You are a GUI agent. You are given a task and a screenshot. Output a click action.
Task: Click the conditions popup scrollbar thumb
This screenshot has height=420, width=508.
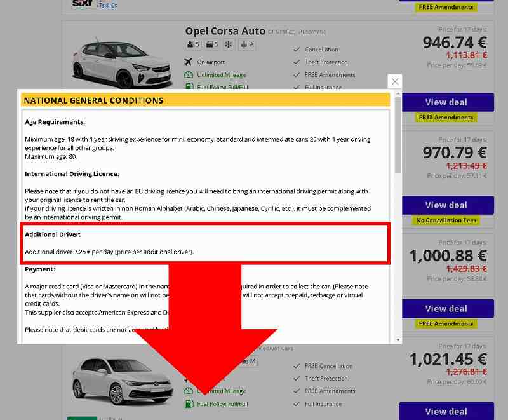(x=398, y=135)
